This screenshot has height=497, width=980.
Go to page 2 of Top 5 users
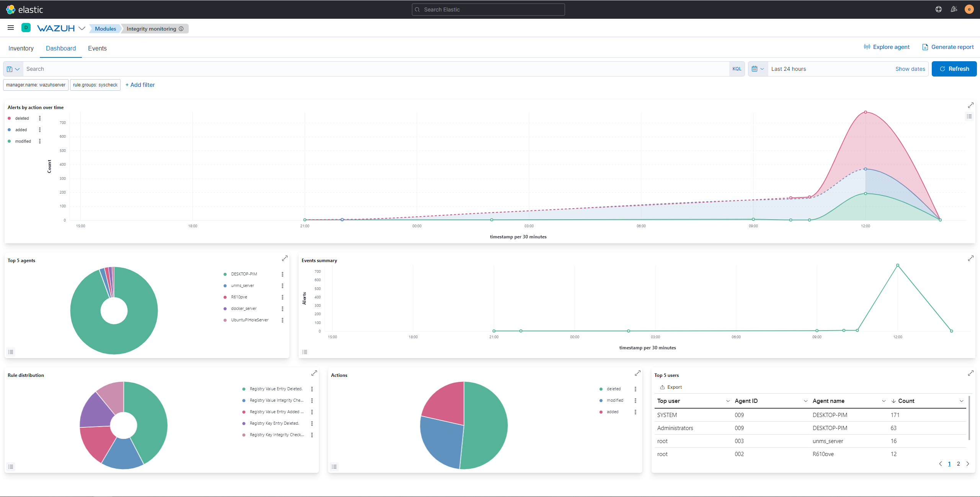pyautogui.click(x=958, y=464)
